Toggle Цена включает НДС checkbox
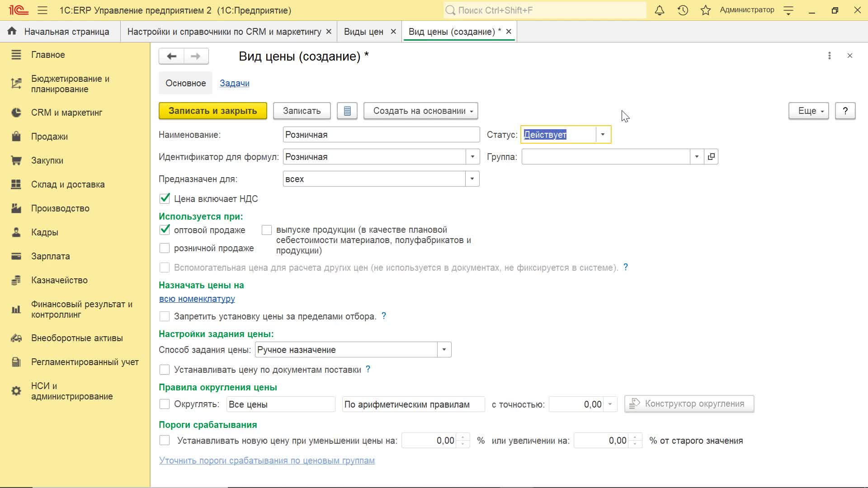The width and height of the screenshot is (868, 488). pos(165,198)
